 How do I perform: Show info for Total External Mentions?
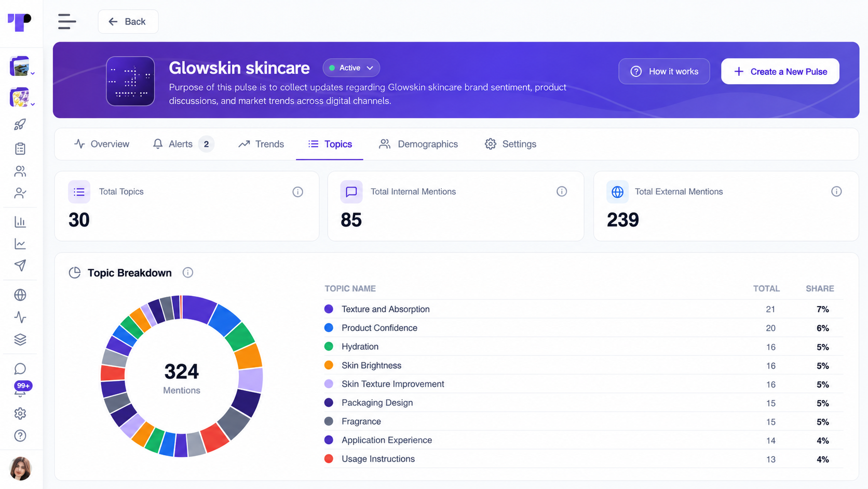(x=836, y=192)
